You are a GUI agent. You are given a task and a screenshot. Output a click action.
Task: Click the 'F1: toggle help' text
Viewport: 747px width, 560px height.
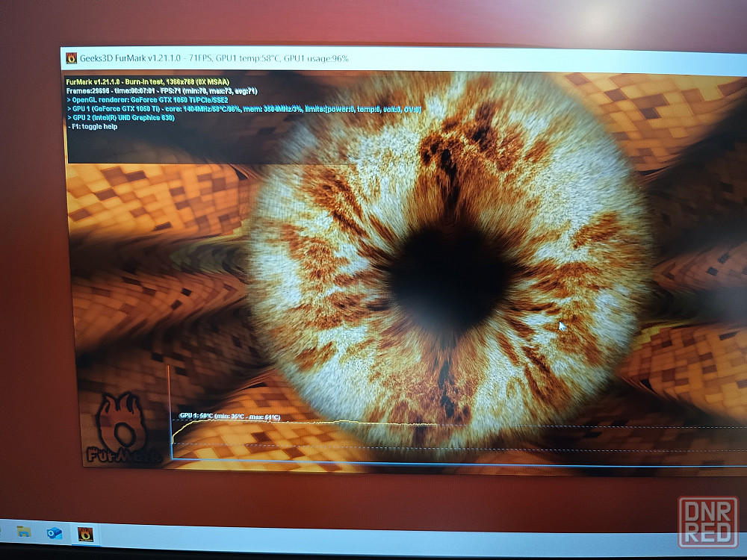pos(93,127)
